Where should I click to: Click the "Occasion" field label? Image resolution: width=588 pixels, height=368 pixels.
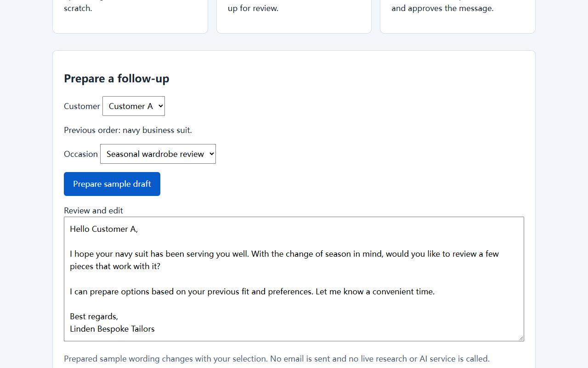point(81,154)
